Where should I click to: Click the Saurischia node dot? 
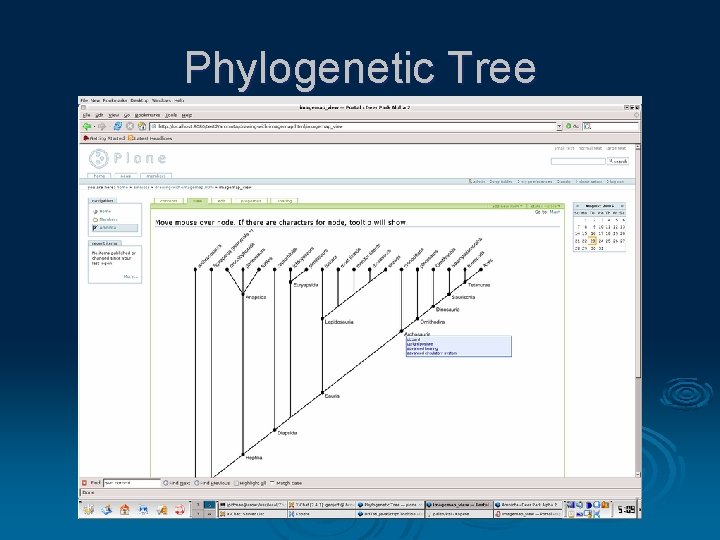tap(449, 294)
